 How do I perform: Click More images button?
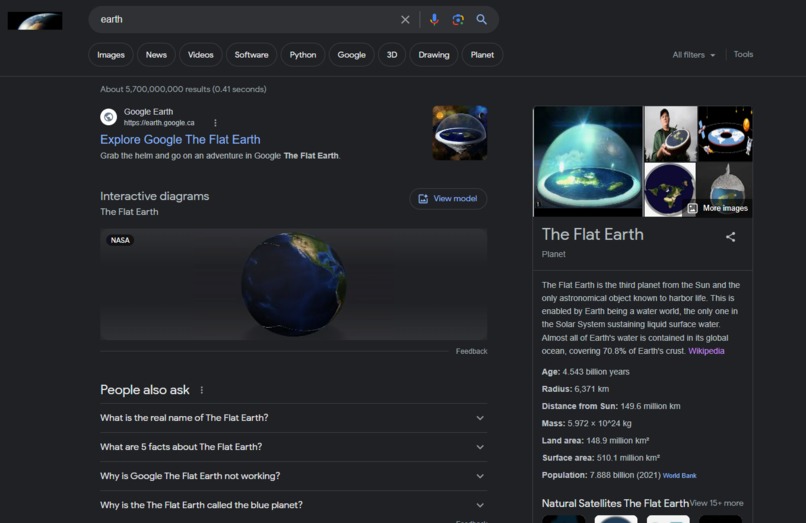[718, 208]
